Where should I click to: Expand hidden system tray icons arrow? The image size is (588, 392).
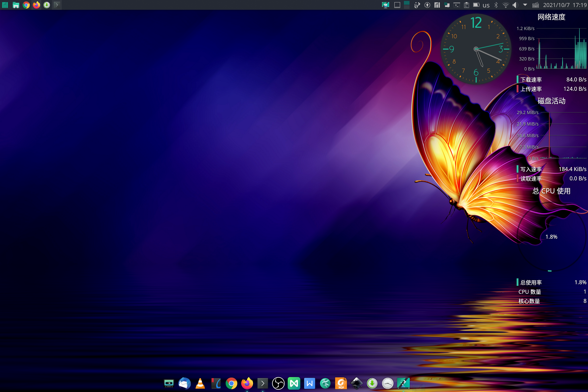pyautogui.click(x=525, y=5)
